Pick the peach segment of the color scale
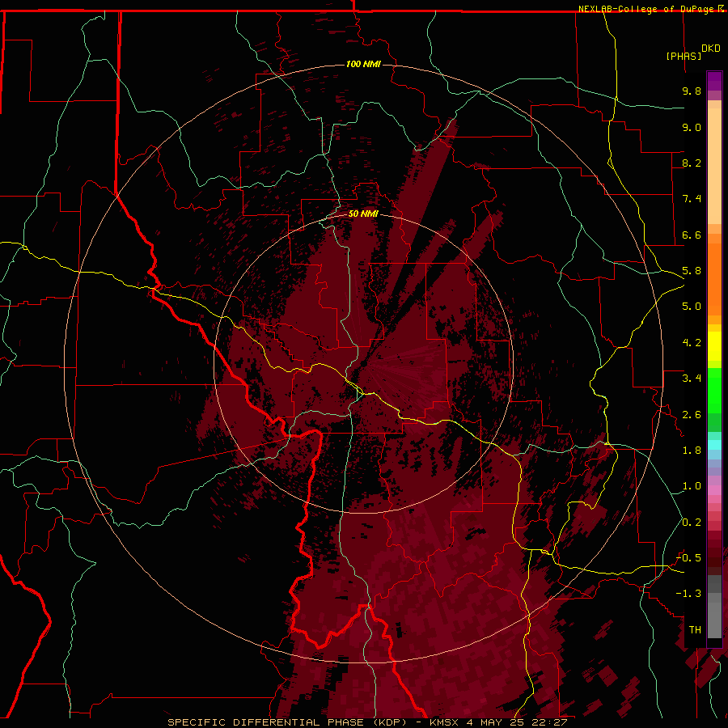The height and width of the screenshot is (728, 728). coord(714,166)
